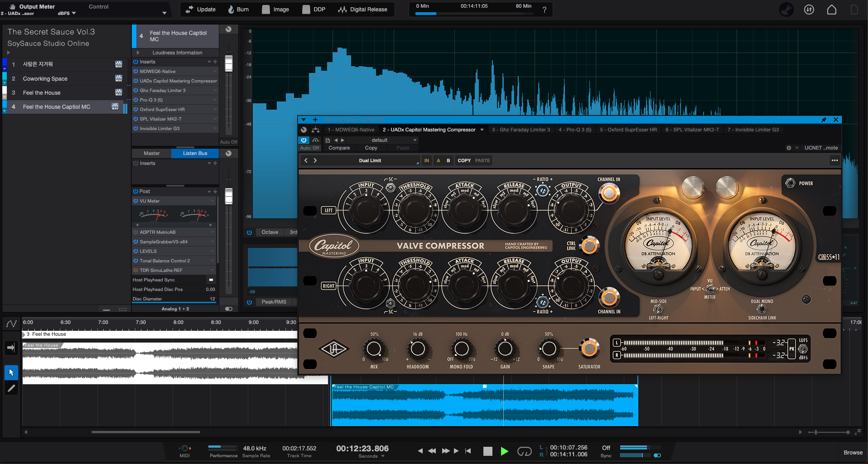Bypass the MDWEQ6-Native insert power icon
Screen dimensions: 868x464
[x=135, y=71]
